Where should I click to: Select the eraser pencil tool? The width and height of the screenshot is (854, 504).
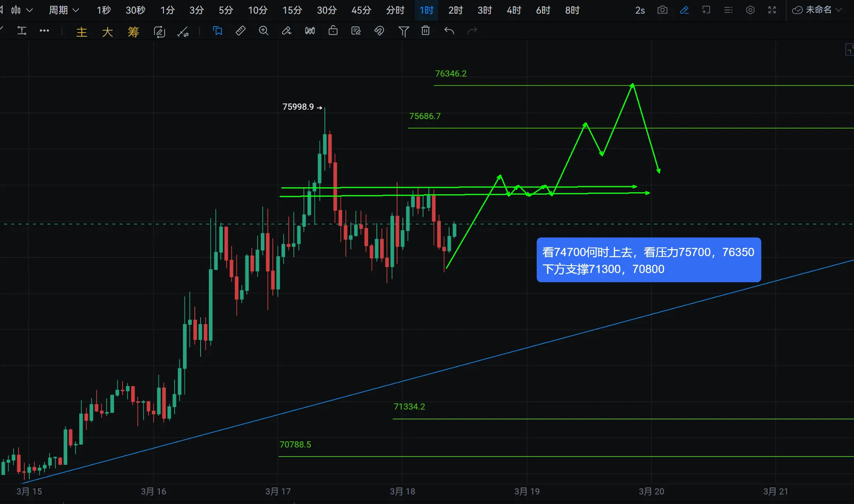(x=286, y=31)
